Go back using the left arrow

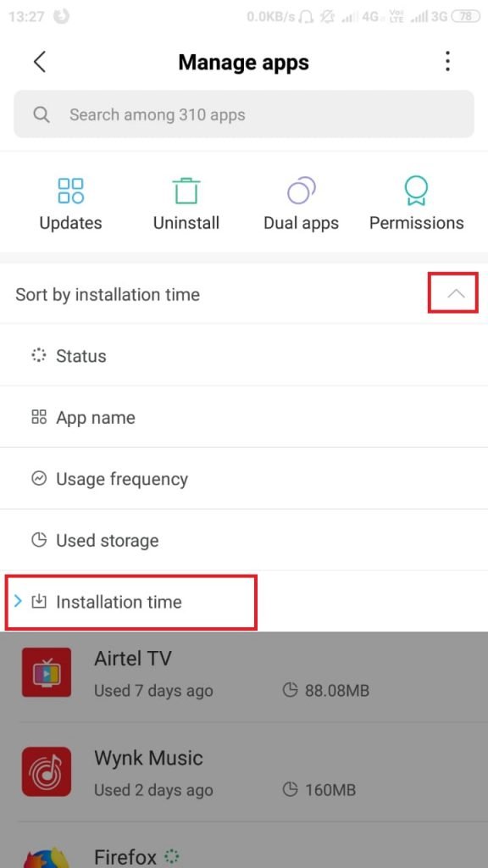click(40, 62)
